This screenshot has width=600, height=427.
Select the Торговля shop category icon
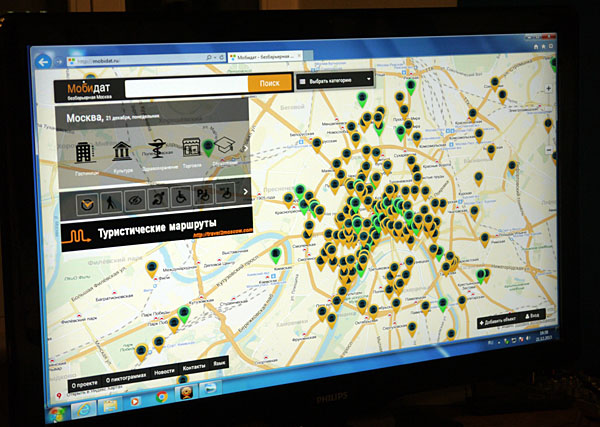pos(192,147)
